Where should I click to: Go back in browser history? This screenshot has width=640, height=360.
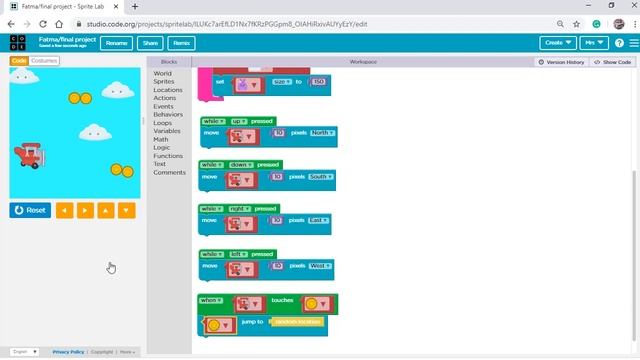click(x=11, y=24)
